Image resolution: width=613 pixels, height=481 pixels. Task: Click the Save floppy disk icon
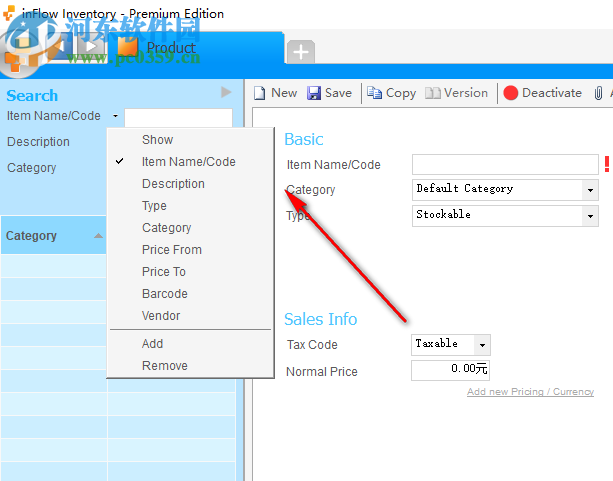click(x=314, y=93)
